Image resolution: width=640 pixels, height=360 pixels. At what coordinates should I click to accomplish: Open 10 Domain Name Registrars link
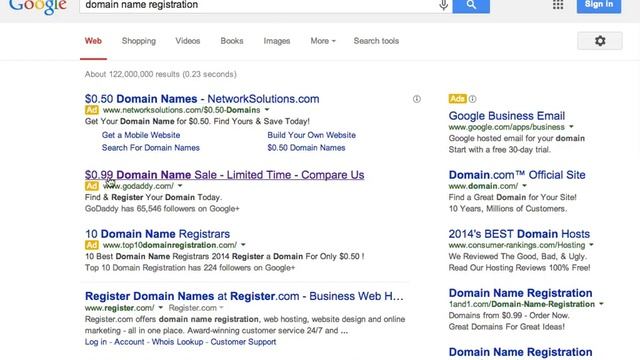click(158, 234)
